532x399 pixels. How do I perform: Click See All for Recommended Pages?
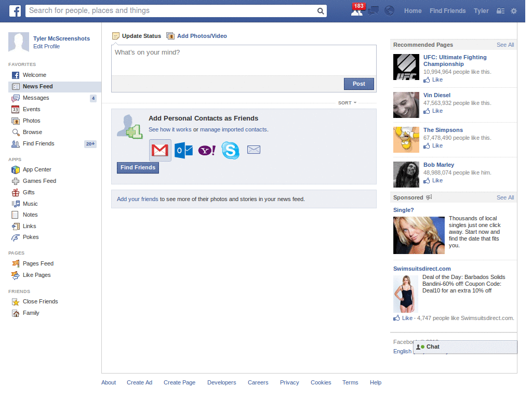505,45
